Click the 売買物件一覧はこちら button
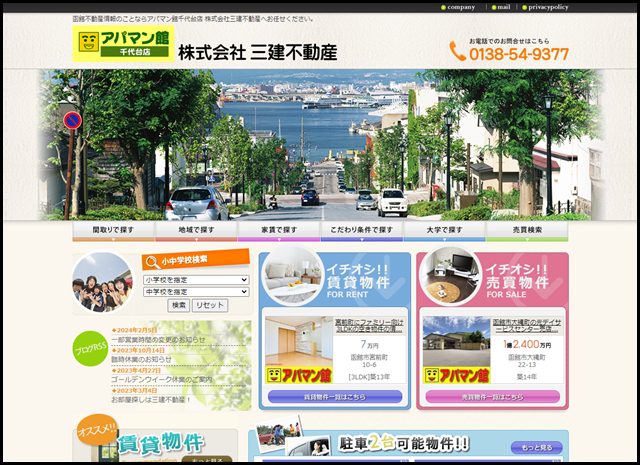Screen dimensions: 640x465 (x=493, y=397)
